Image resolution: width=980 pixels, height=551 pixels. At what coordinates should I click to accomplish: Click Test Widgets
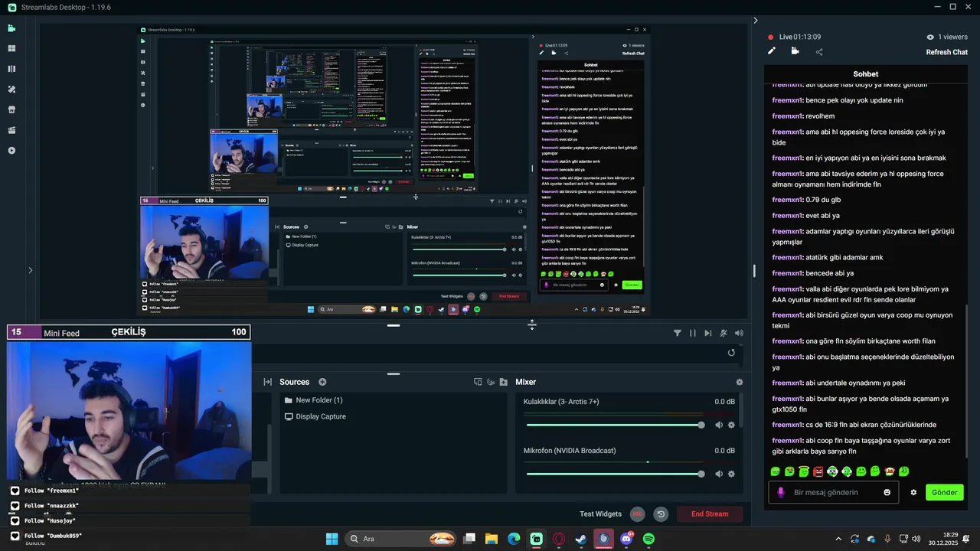point(600,514)
